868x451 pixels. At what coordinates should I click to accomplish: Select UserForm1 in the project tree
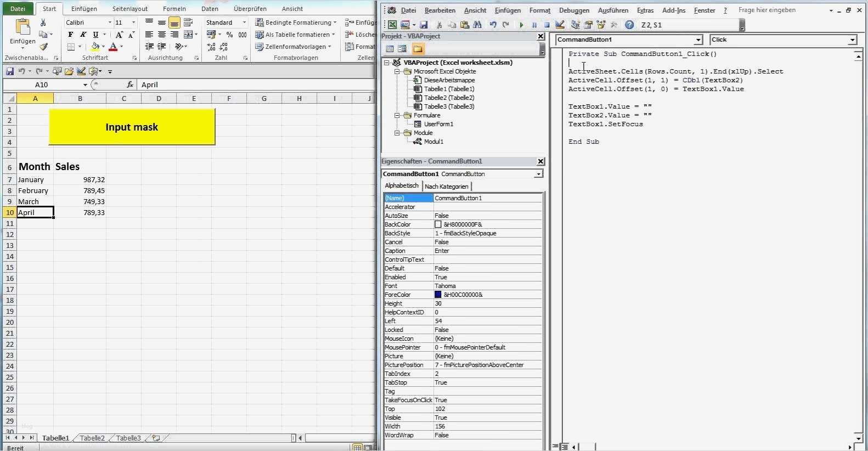pos(438,124)
